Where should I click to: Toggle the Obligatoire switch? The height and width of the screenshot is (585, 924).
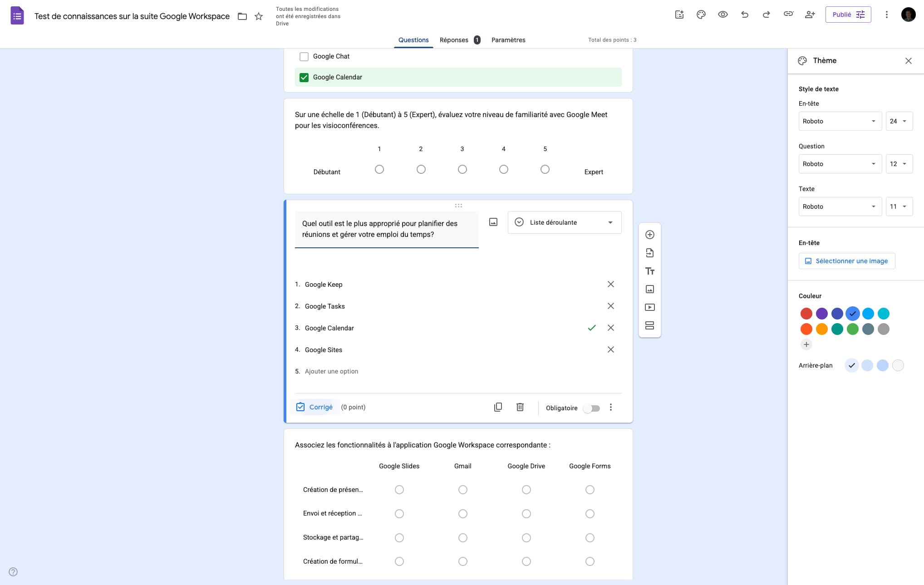(592, 408)
